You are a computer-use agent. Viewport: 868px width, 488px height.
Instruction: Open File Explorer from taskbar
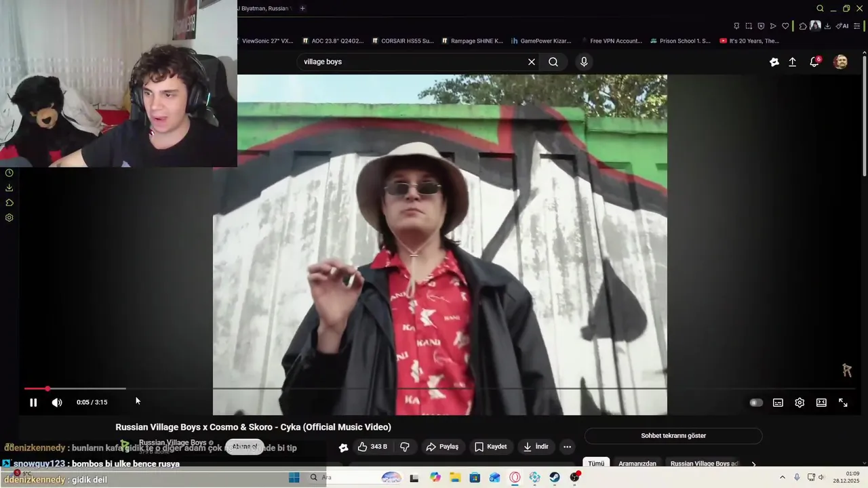[454, 477]
